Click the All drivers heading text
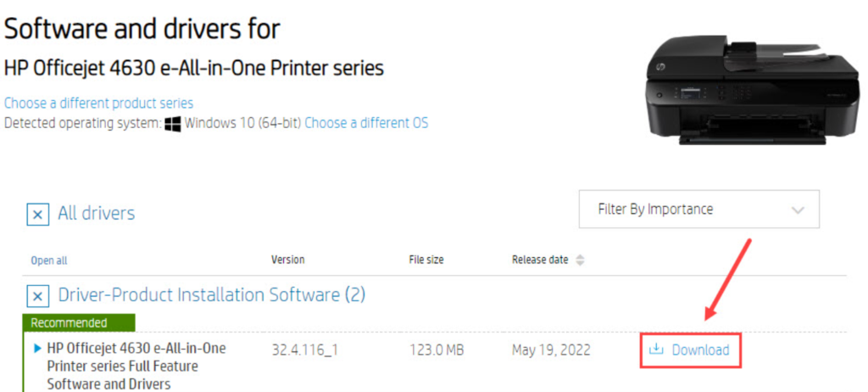Viewport: 868px width, 392px height. (96, 214)
